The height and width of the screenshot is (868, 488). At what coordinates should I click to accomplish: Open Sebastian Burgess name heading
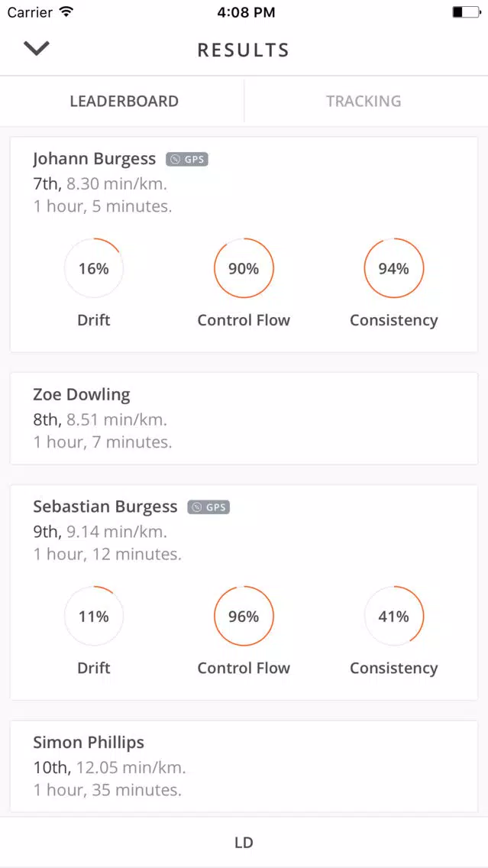tap(105, 507)
